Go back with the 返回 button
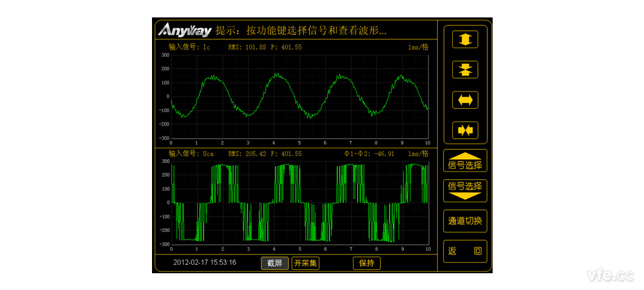Screen dimensions: 644x290 [465, 251]
